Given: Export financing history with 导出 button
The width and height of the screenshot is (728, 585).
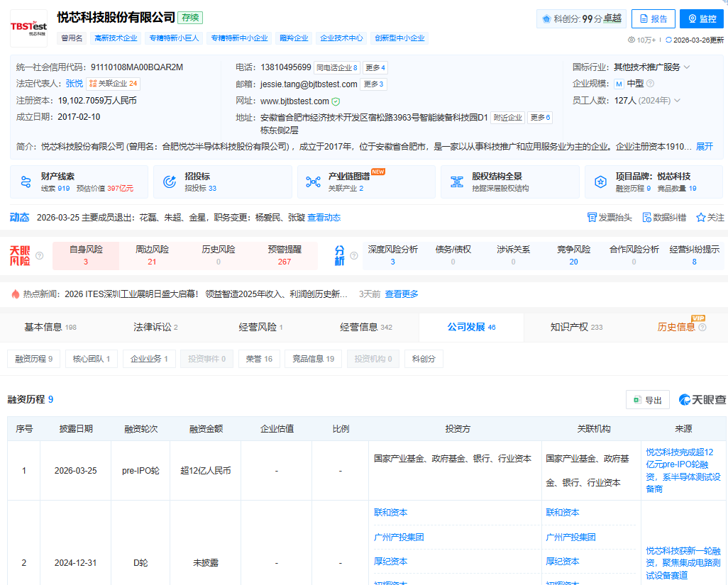Looking at the screenshot, I should pos(647,401).
